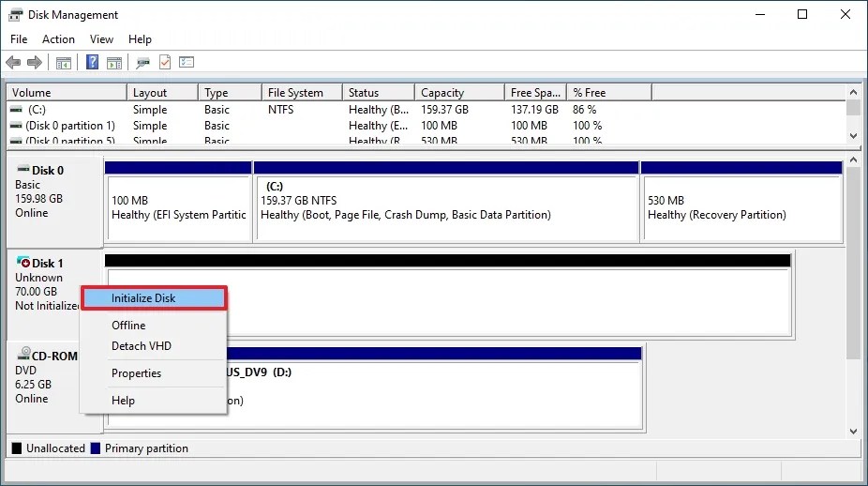The width and height of the screenshot is (868, 486).
Task: Select the (Disk 0 partition 1) volume row
Action: pyautogui.click(x=427, y=126)
